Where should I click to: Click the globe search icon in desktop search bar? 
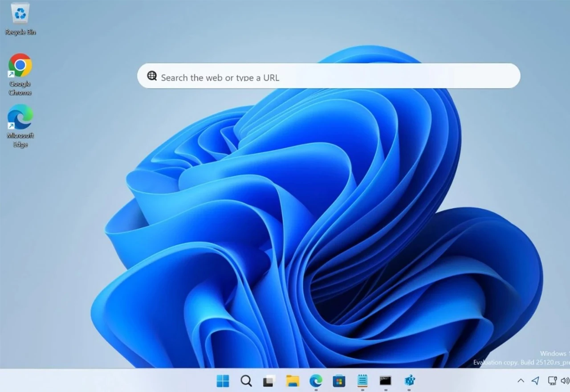(x=152, y=76)
